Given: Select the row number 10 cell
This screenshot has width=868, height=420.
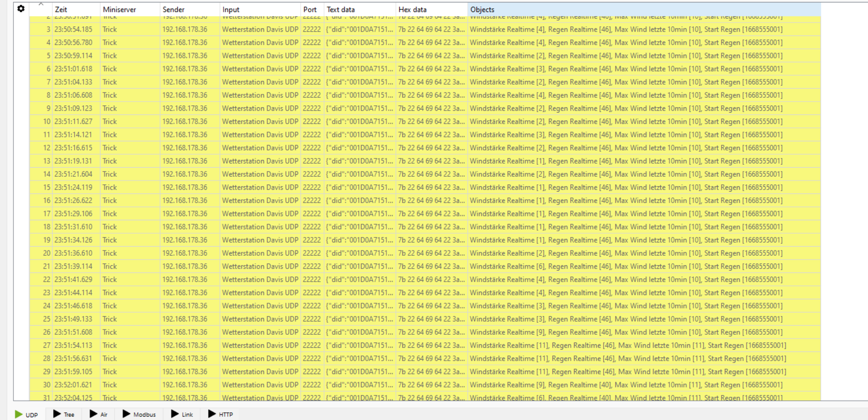Looking at the screenshot, I should tap(41, 122).
